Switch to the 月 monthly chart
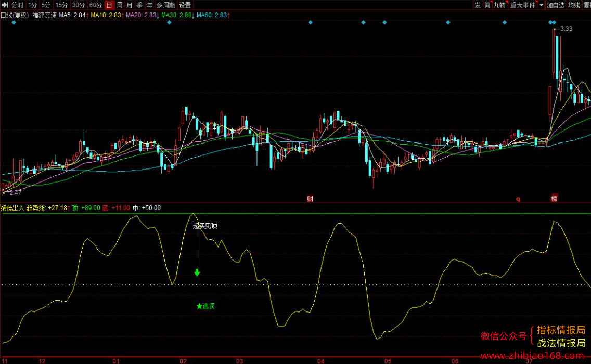 pos(129,5)
